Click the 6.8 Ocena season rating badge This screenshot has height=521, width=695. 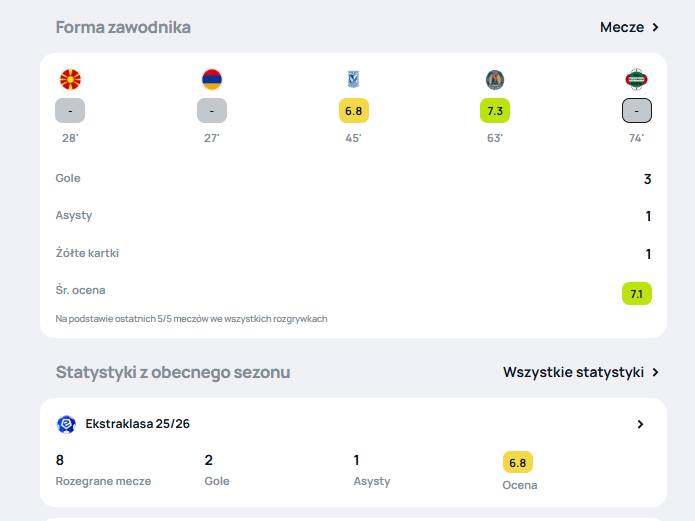pyautogui.click(x=518, y=462)
